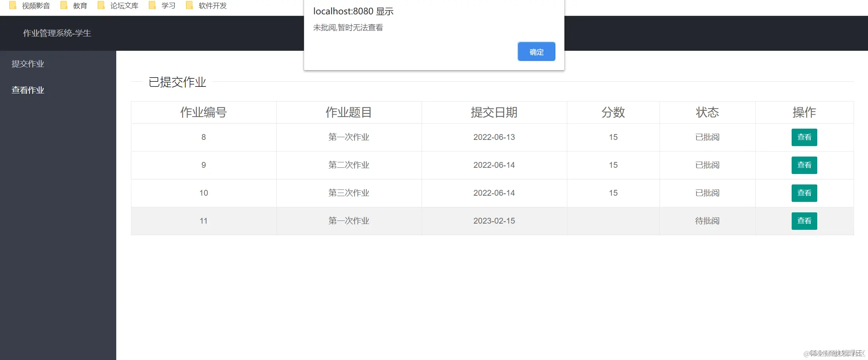Viewport: 868px width, 360px height.
Task: Click the date 2023-02-15 cell
Action: pos(494,221)
